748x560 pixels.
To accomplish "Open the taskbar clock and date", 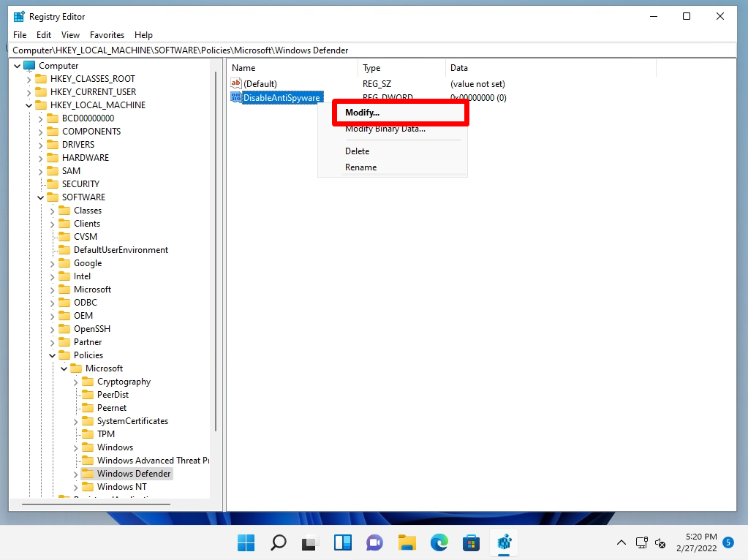I will (697, 542).
